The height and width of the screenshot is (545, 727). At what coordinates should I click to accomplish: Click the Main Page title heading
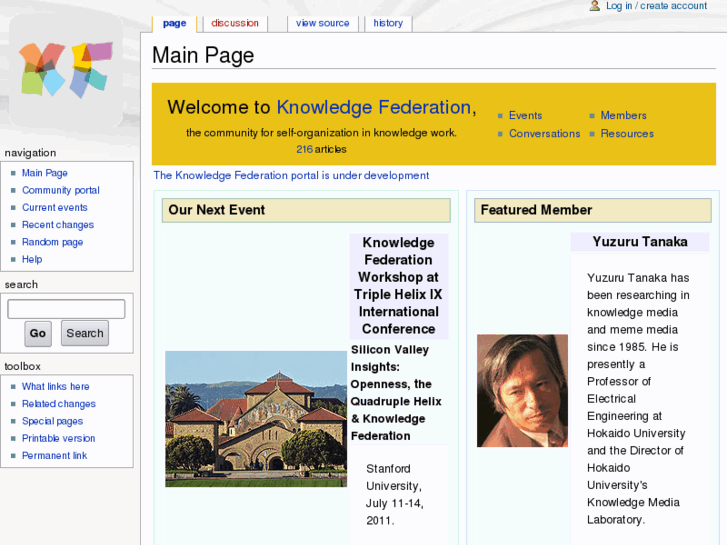pos(203,55)
